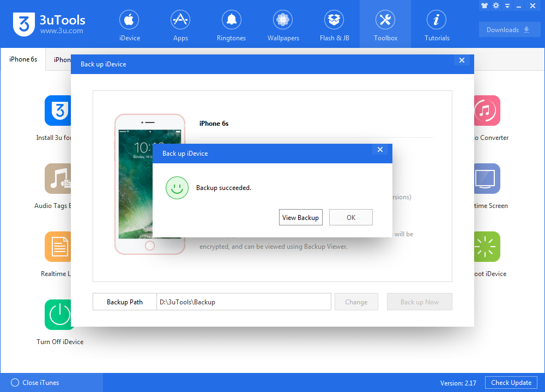Open the Apps section
The width and height of the screenshot is (545, 392).
[180, 25]
